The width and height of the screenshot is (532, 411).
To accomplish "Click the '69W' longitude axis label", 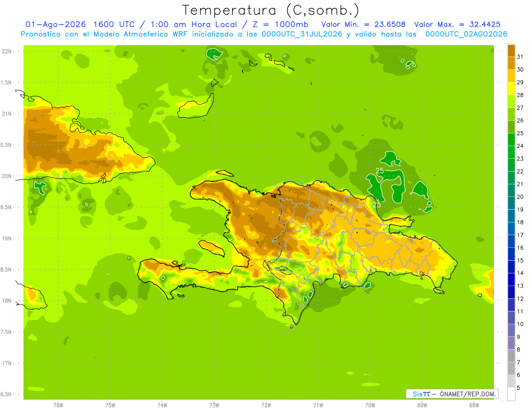I will [x=422, y=405].
